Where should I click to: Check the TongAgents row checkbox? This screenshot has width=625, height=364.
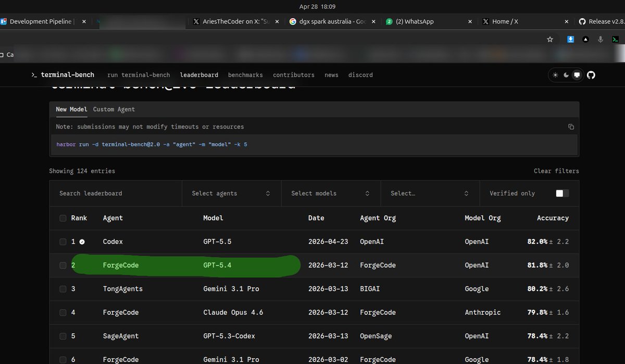63,288
